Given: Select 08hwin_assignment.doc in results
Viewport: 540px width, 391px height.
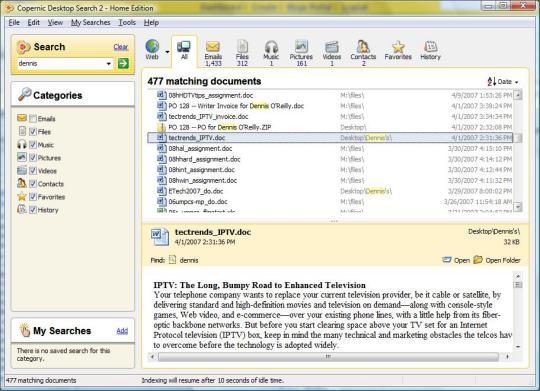Looking at the screenshot, I should point(330,180).
